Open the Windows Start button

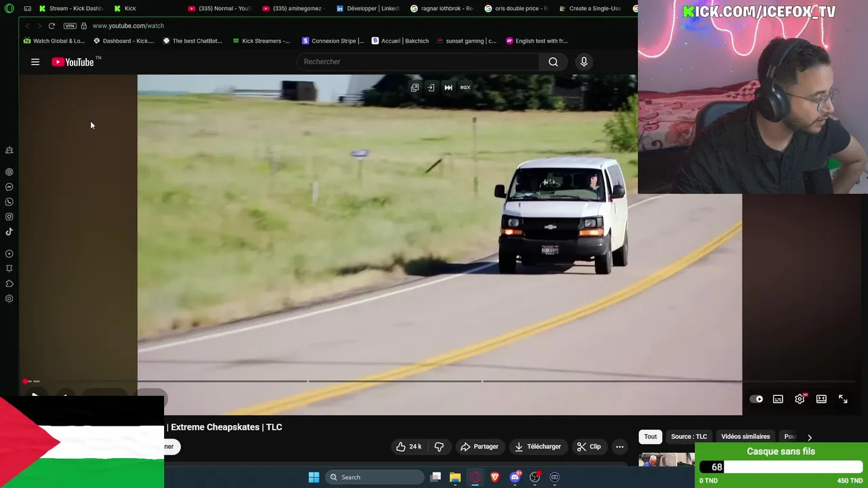[x=314, y=477]
